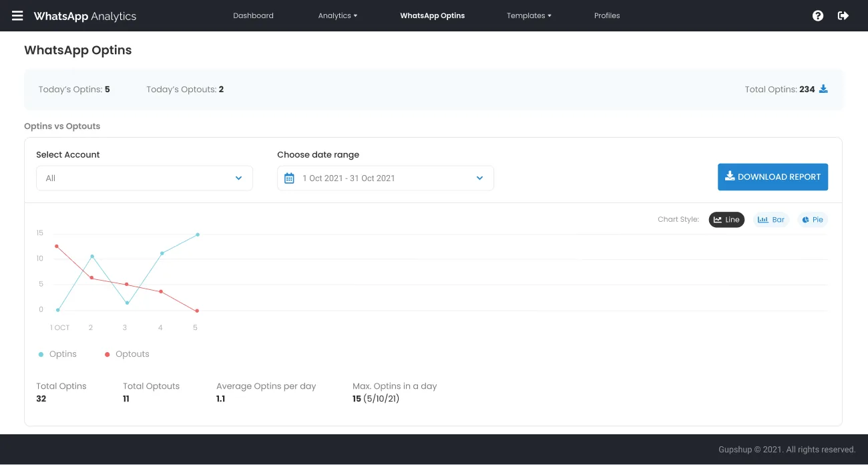The image size is (868, 465).
Task: Click the logout icon in header
Action: pyautogui.click(x=843, y=15)
